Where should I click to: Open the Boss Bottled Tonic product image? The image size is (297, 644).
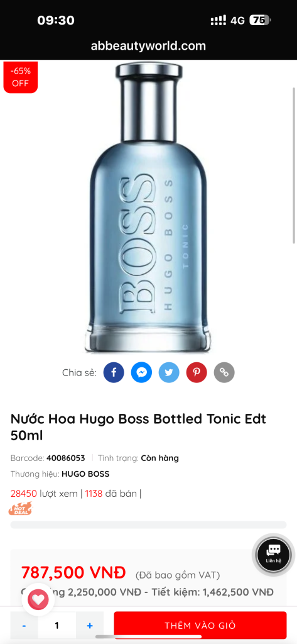pyautogui.click(x=148, y=208)
